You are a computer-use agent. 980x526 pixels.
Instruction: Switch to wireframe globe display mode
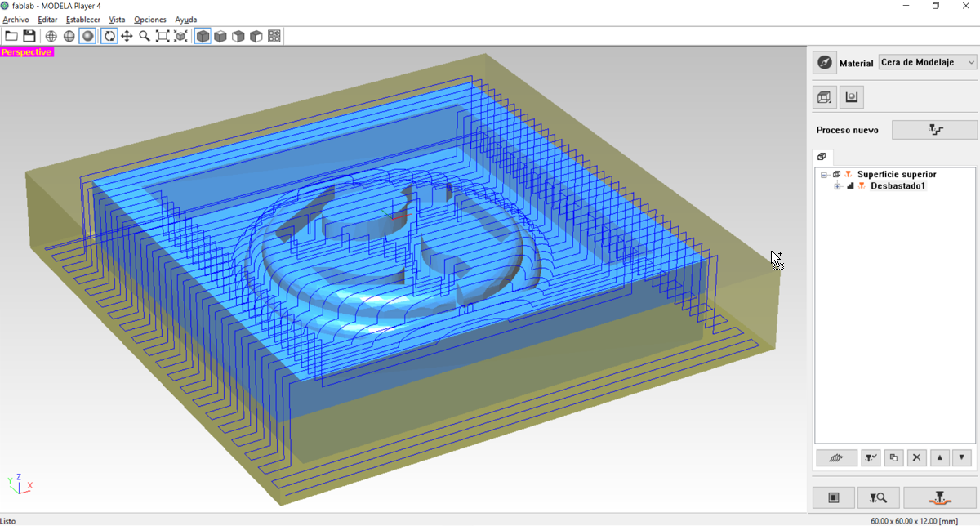pos(51,36)
